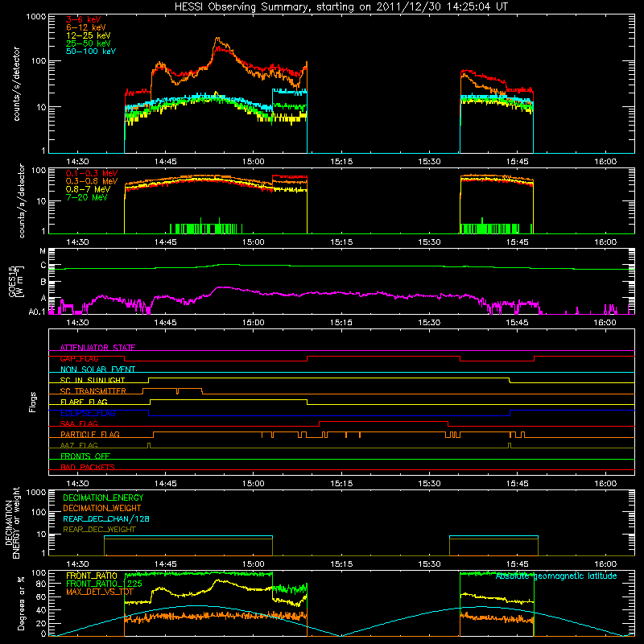Select the GAP_FLAG label
The image size is (644, 644).
79,358
